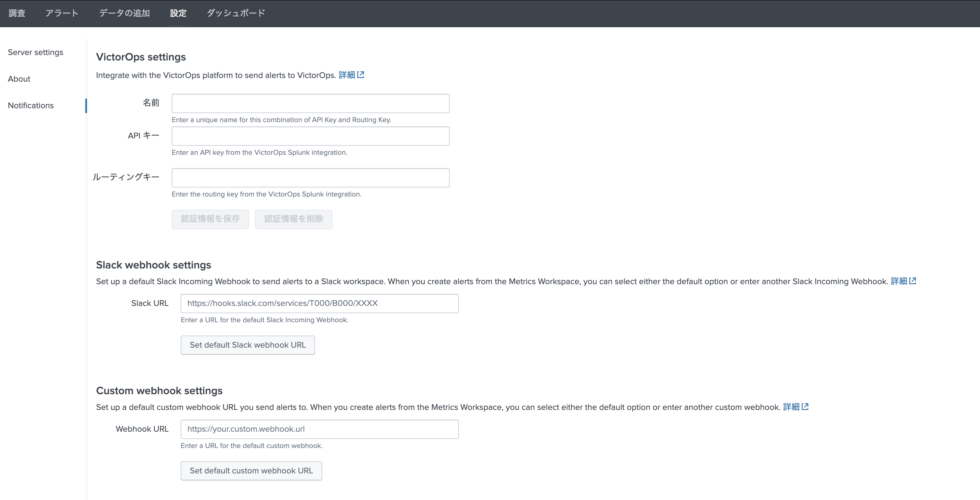Click Set default Slack webhook URL button
The height and width of the screenshot is (500, 980).
[248, 345]
